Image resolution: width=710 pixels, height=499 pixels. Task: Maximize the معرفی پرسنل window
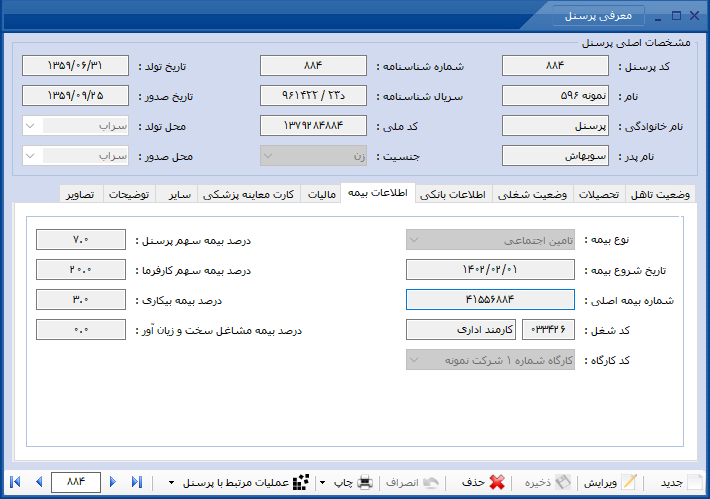(x=676, y=16)
